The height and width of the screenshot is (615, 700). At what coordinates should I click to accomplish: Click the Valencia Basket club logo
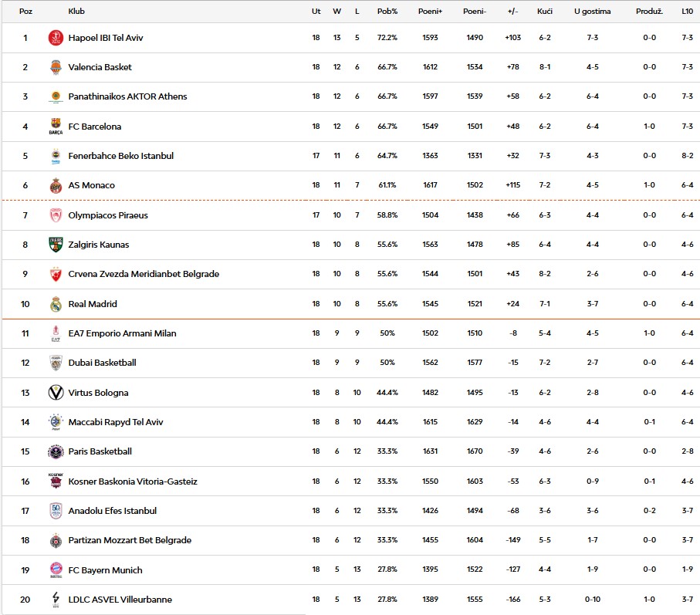tap(56, 67)
